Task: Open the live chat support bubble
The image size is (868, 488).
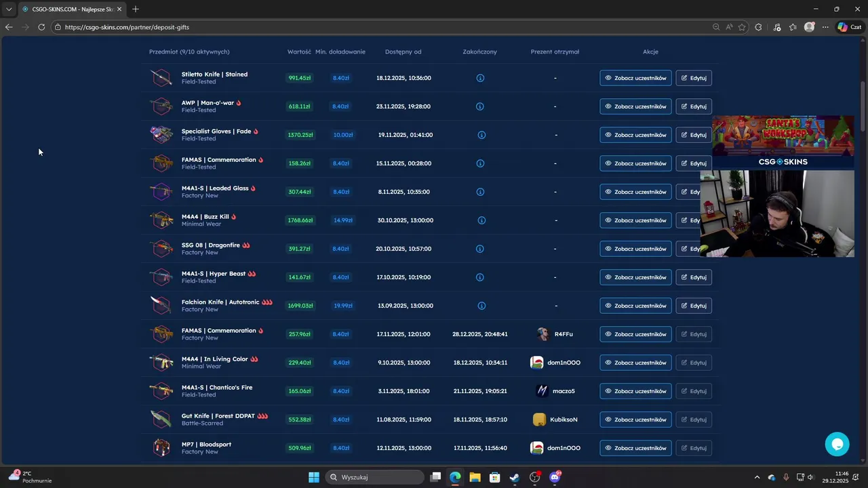Action: pos(837,444)
